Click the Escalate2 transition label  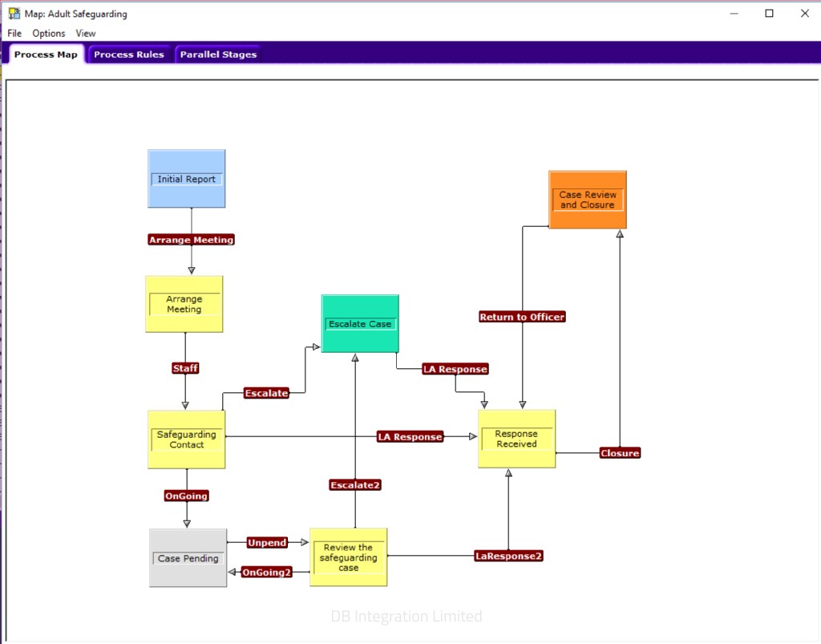pos(354,484)
